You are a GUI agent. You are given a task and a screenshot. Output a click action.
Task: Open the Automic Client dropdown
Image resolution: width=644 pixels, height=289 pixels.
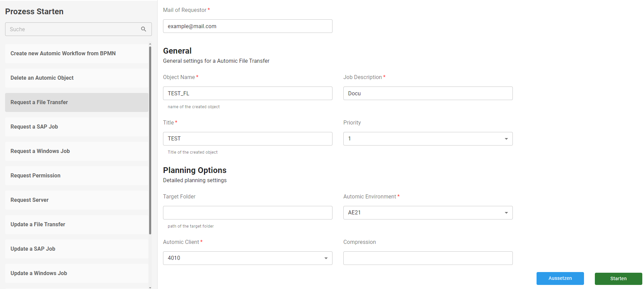[247, 258]
